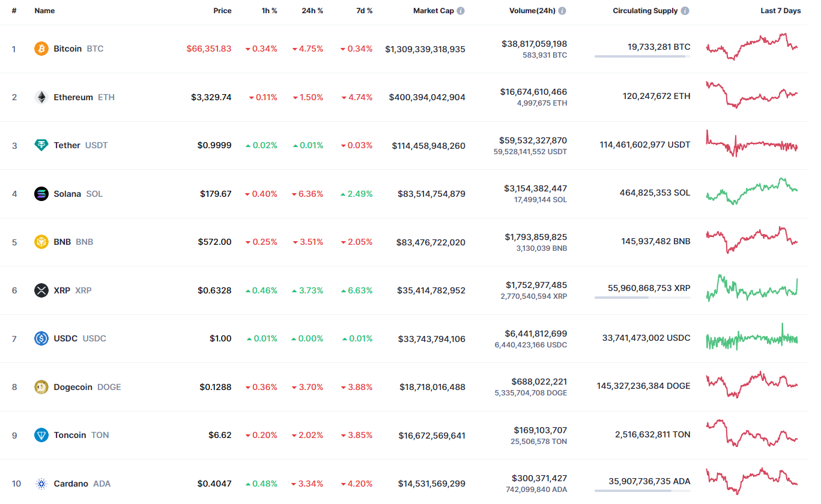Sort by the Name column header
Screen dimensions: 821x504
click(44, 11)
